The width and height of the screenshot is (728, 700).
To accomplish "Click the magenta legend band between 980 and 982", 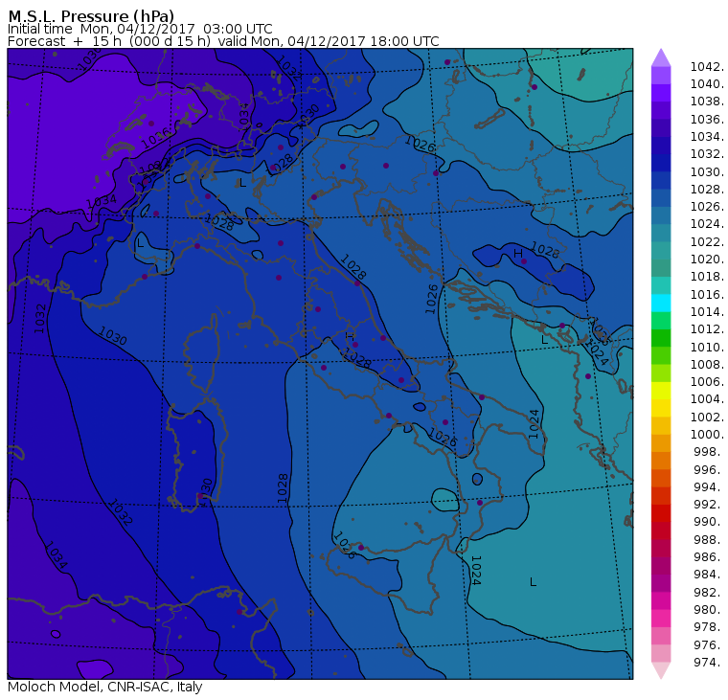I will click(661, 600).
